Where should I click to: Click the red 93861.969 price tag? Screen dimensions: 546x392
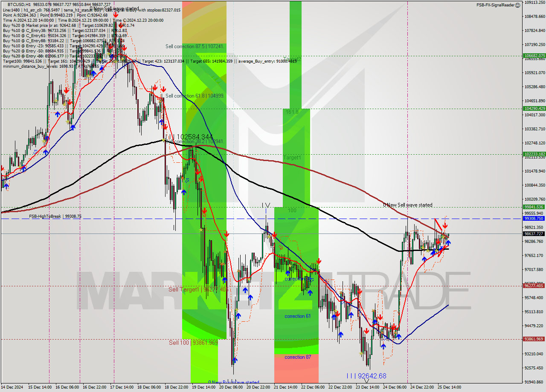tap(534, 339)
